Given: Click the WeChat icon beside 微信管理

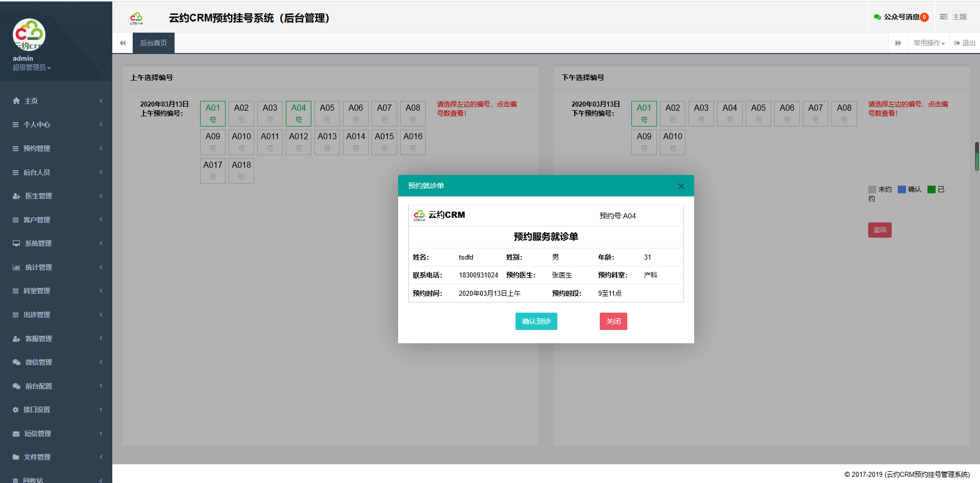Looking at the screenshot, I should coord(16,362).
